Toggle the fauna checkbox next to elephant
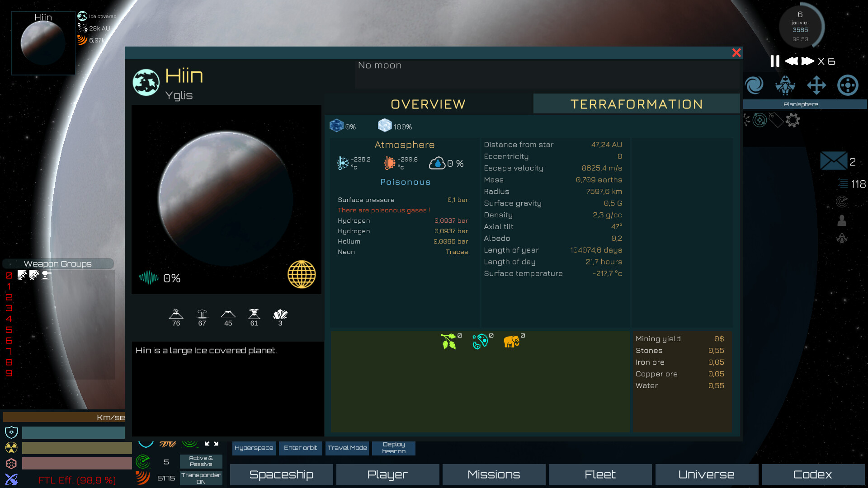Viewport: 868px width, 488px height. pyautogui.click(x=523, y=335)
